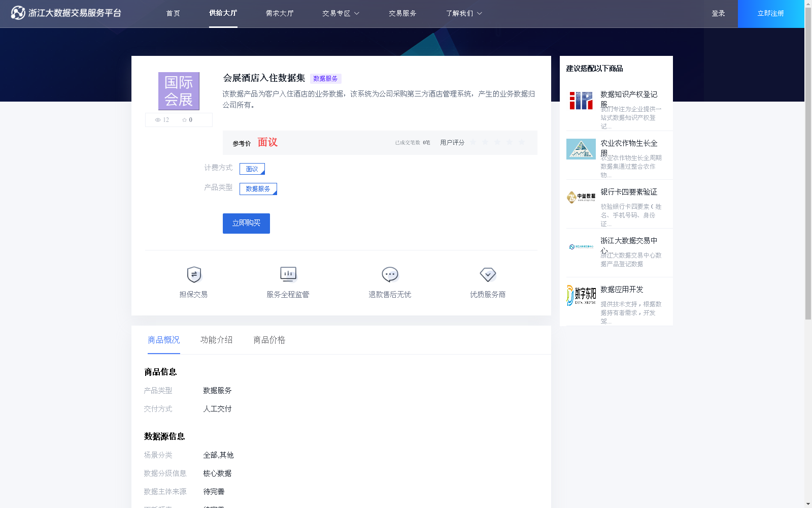This screenshot has height=508, width=812.
Task: Select the 数据服务 product type option
Action: tap(258, 189)
